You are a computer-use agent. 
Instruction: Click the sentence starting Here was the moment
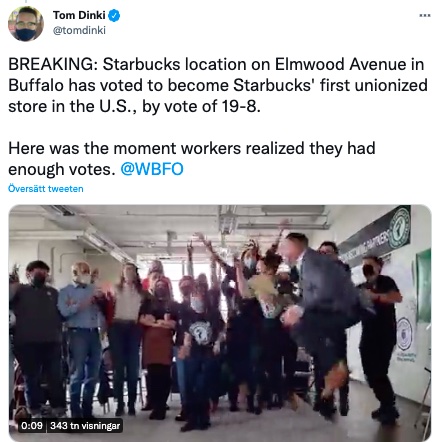pos(192,159)
